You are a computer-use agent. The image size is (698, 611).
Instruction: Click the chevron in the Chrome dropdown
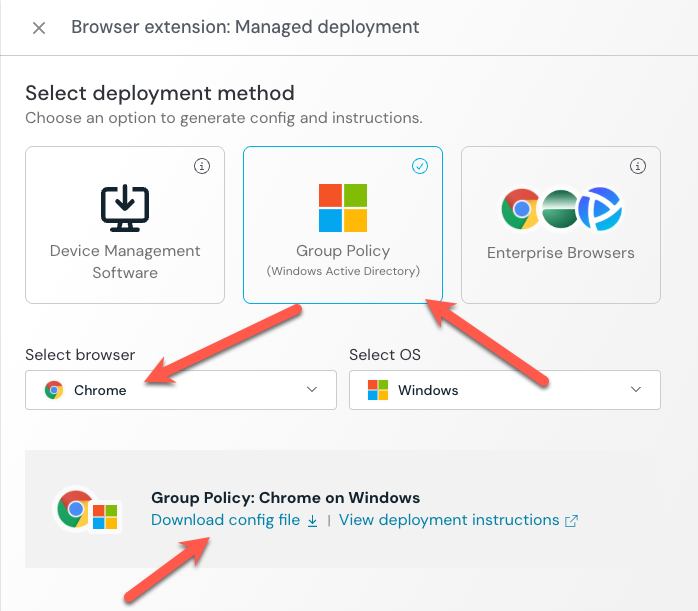click(312, 389)
